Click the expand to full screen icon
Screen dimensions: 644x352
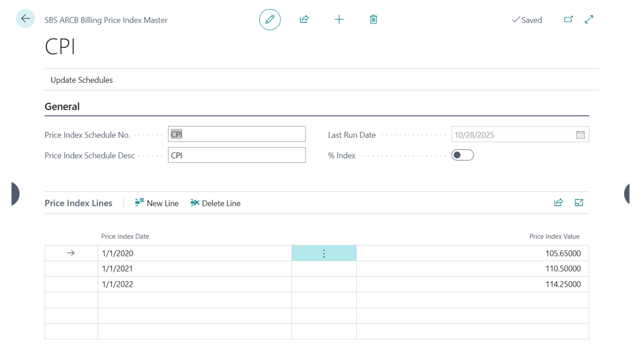(x=589, y=19)
